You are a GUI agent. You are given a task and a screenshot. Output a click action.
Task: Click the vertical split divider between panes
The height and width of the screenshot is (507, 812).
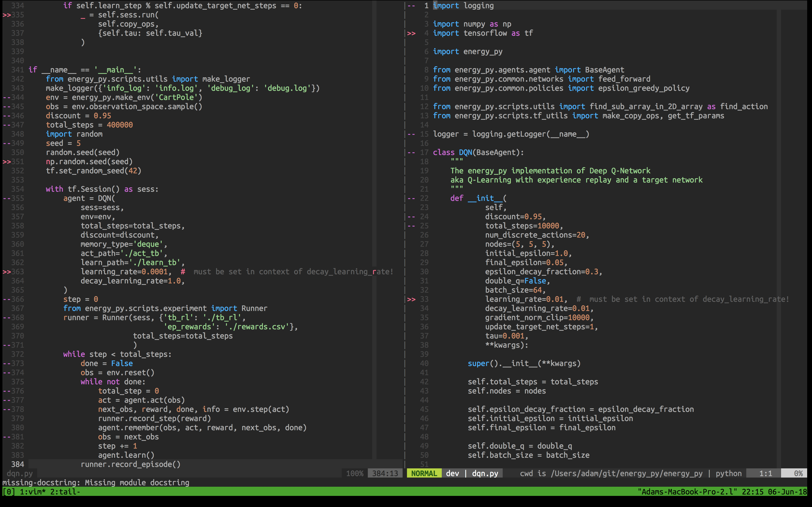point(405,235)
